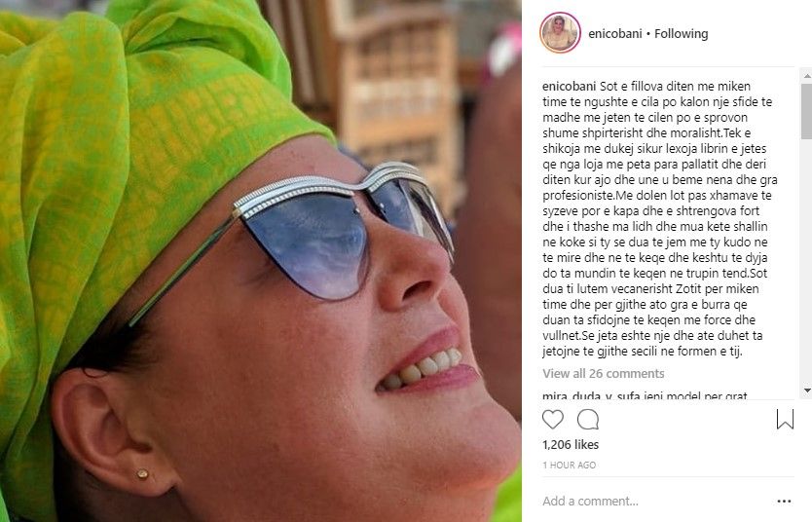Expand View all 26 comments
812x522 pixels.
604,373
